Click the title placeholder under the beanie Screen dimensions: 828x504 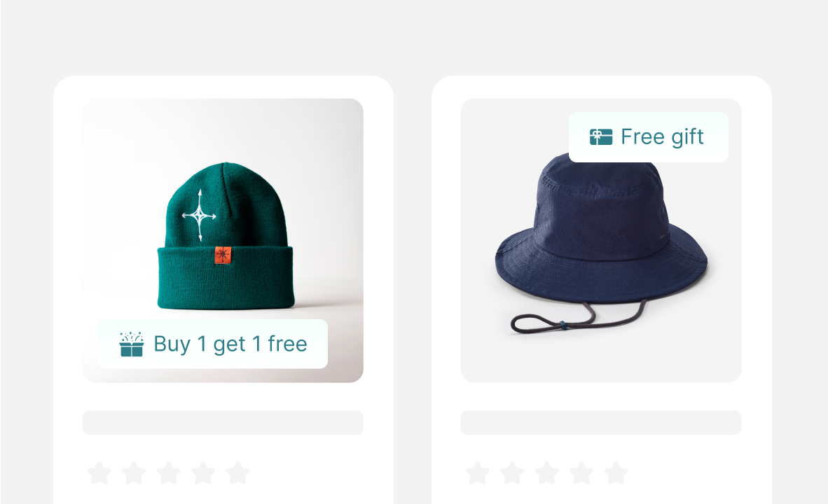tap(223, 423)
